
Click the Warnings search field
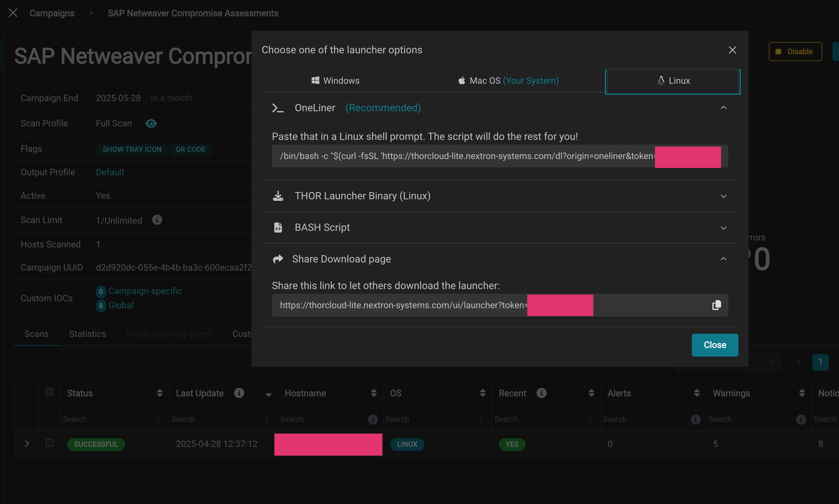(751, 419)
